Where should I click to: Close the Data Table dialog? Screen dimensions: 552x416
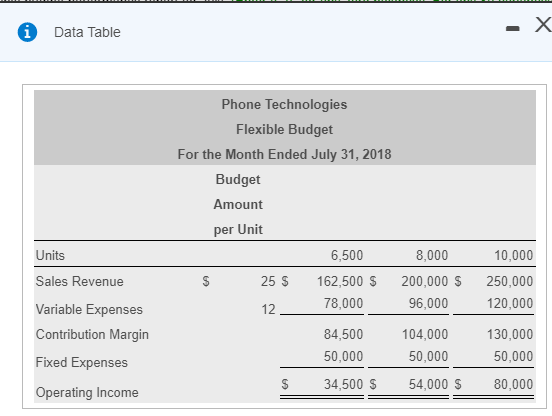pyautogui.click(x=543, y=25)
